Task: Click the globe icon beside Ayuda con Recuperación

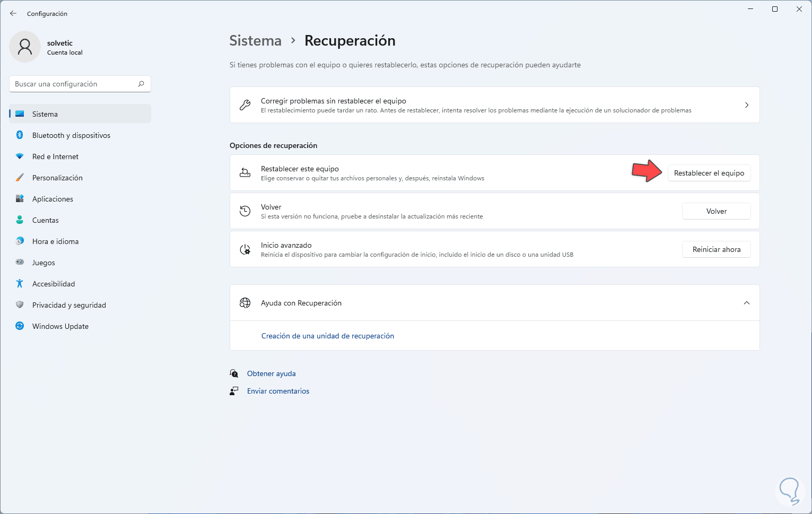Action: point(245,303)
